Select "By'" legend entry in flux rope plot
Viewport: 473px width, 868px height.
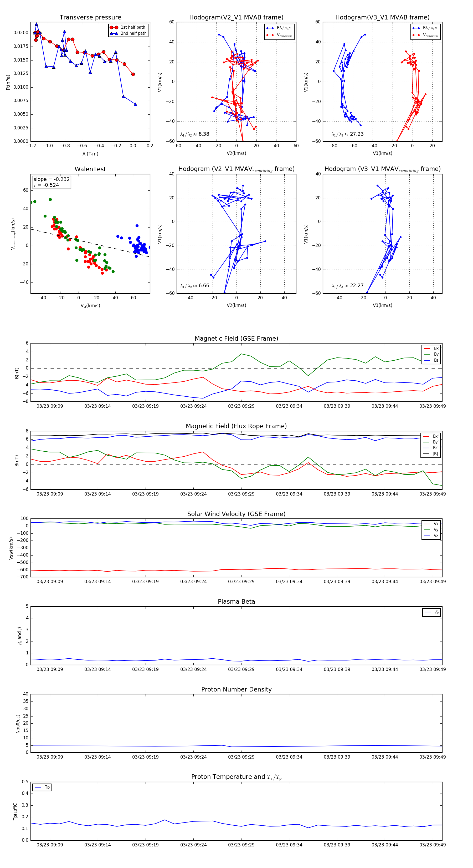pos(431,442)
